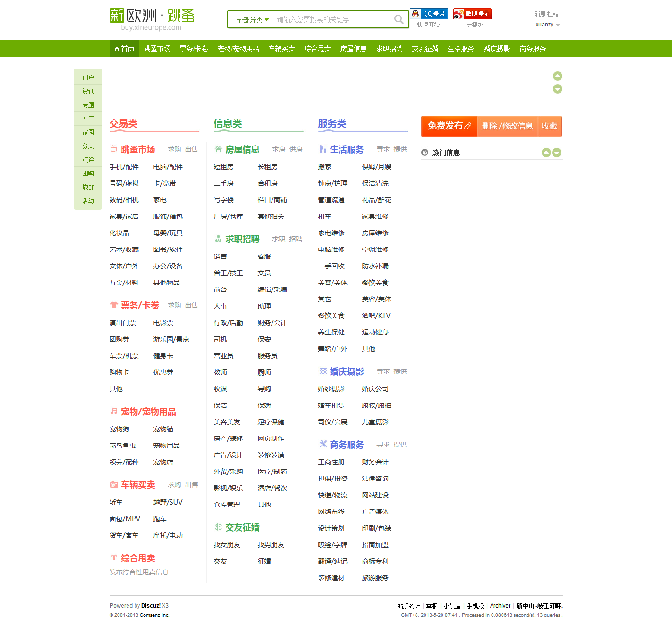Open the 求职招聘 navigation menu
Image resolution: width=672 pixels, height=643 pixels.
[x=389, y=48]
